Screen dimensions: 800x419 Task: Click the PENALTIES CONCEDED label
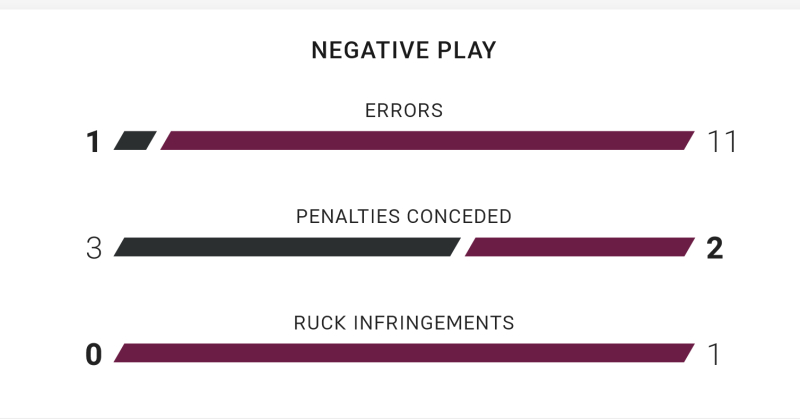404,216
